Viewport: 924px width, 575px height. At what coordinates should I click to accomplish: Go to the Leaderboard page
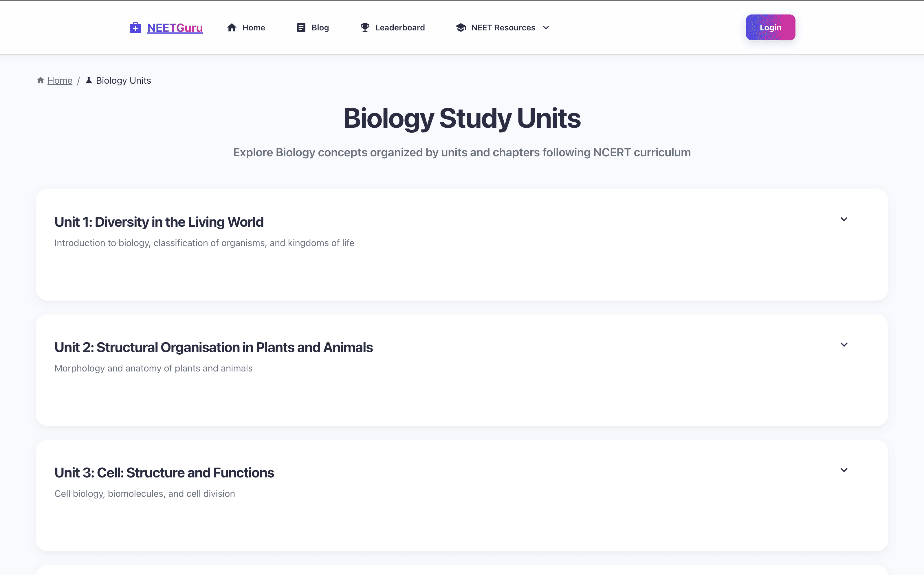coord(400,28)
